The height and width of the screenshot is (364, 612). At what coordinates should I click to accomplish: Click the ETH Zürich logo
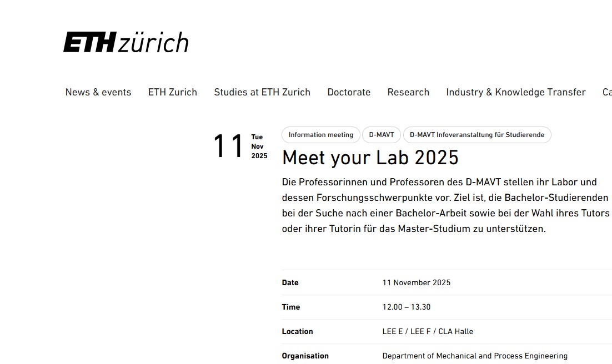point(126,43)
